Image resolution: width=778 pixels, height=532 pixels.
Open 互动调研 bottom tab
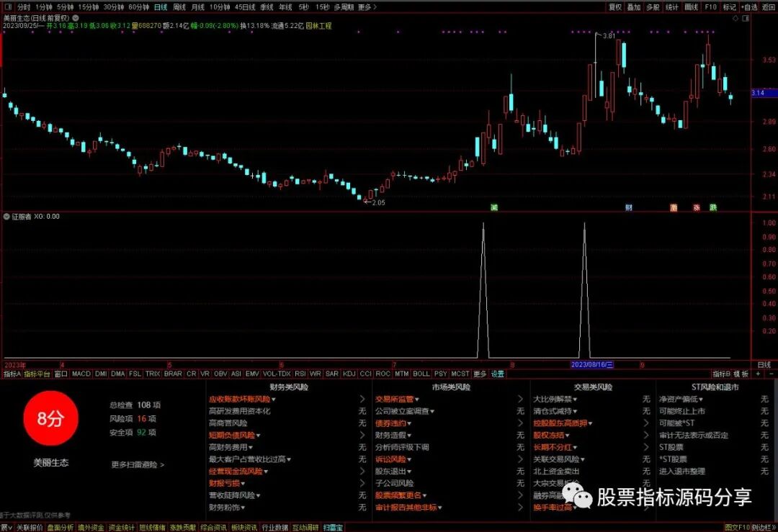305,528
